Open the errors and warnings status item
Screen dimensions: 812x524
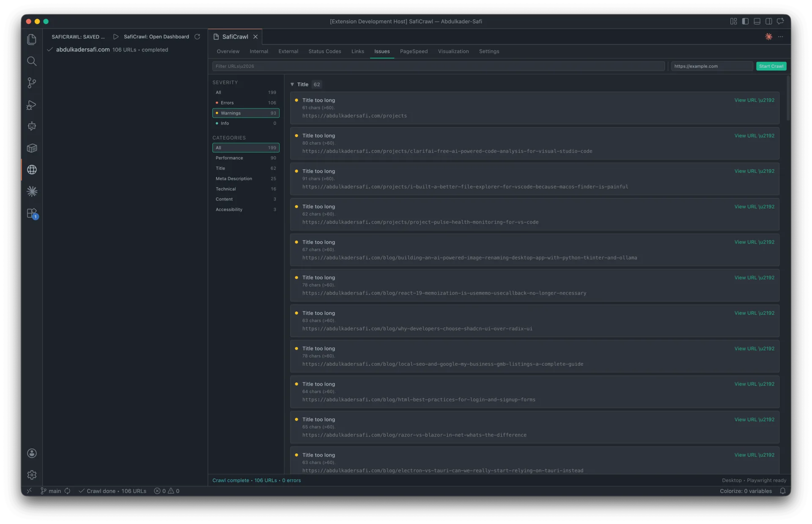(x=167, y=491)
